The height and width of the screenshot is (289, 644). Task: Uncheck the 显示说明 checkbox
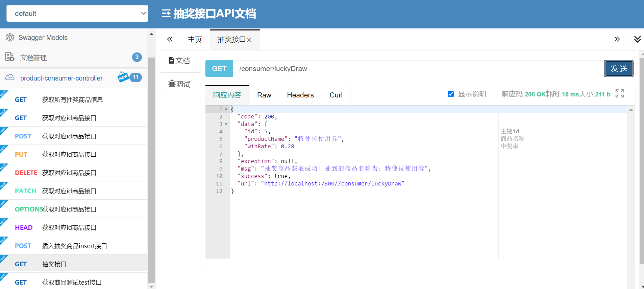(450, 94)
